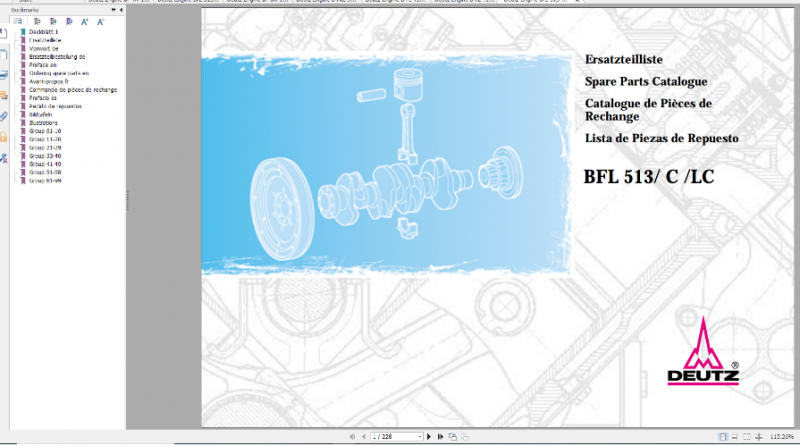Click the next view icon in status bar
This screenshot has width=800, height=446.
point(465,437)
